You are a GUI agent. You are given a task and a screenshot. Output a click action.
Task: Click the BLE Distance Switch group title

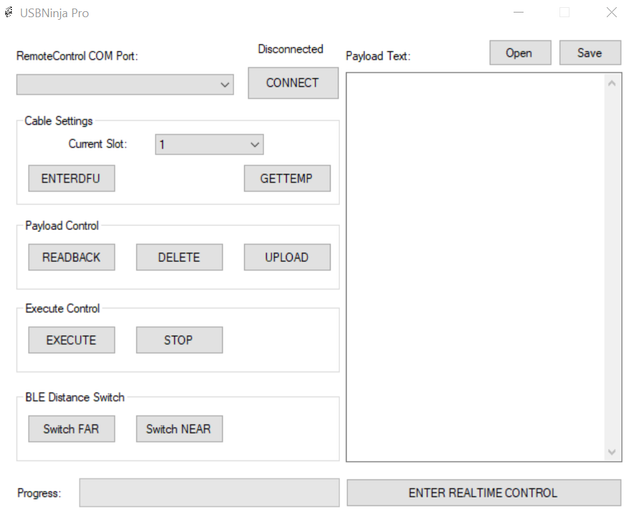[x=75, y=397]
